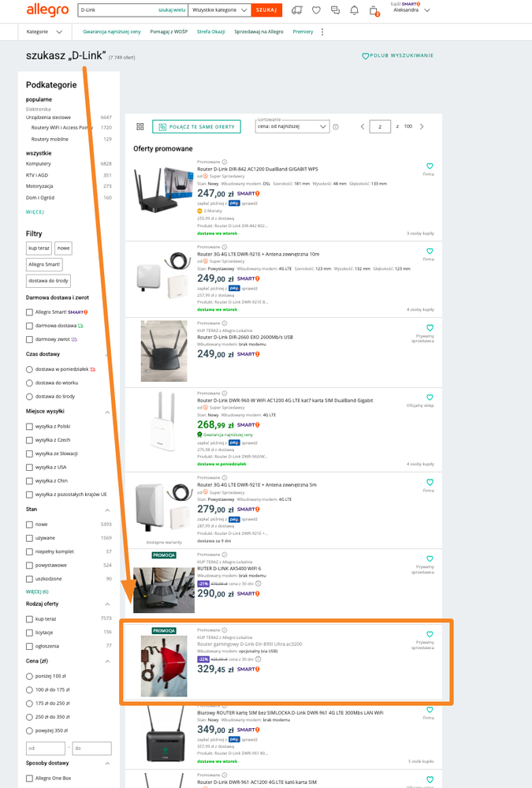
Task: Open the Wszystkie kategorie dropdown
Action: tap(220, 10)
